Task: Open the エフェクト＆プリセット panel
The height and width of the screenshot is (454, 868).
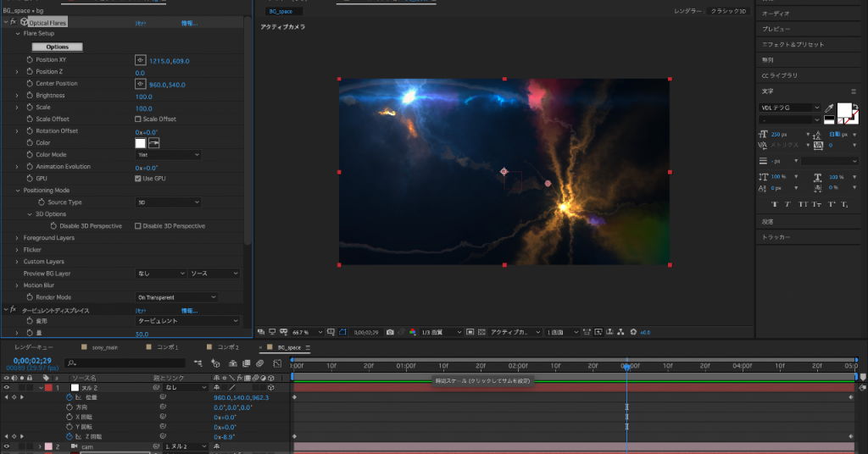Action: [x=793, y=44]
